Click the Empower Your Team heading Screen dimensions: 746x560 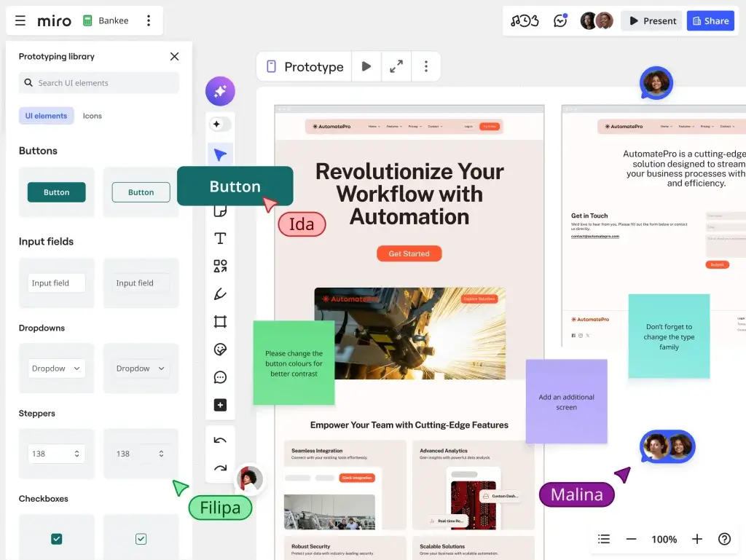[409, 425]
